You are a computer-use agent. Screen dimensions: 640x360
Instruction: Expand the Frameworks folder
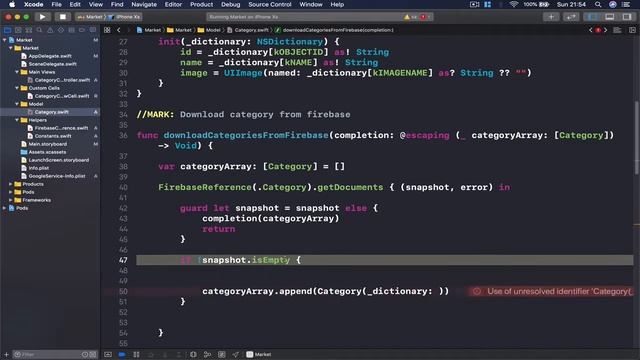coord(11,200)
